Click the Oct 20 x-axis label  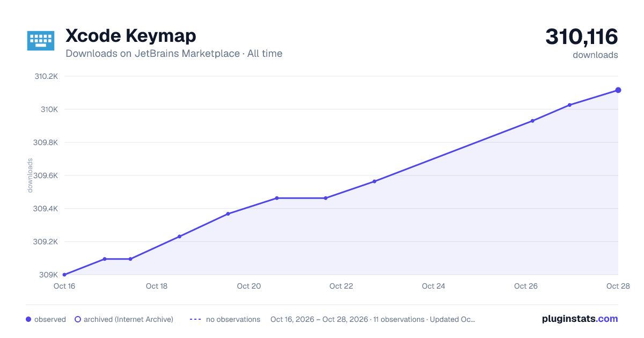pos(249,286)
